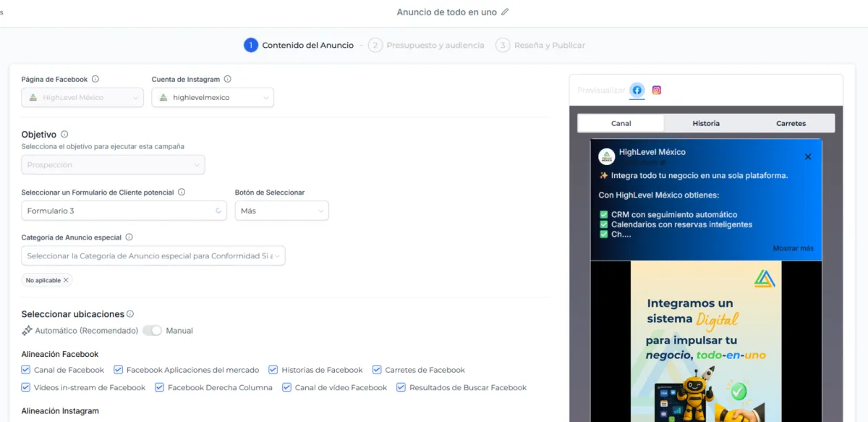Open the info tooltip beside Página de Facebook
This screenshot has width=868, height=422.
coord(95,79)
